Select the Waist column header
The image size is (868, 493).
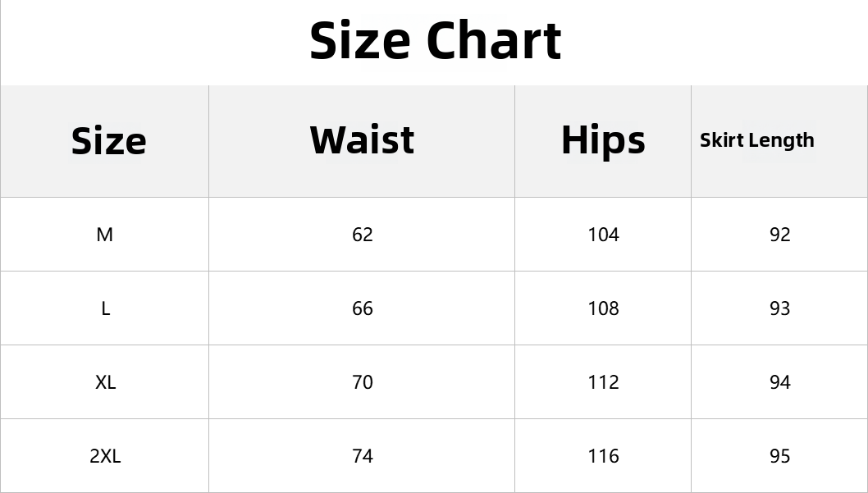click(x=362, y=139)
